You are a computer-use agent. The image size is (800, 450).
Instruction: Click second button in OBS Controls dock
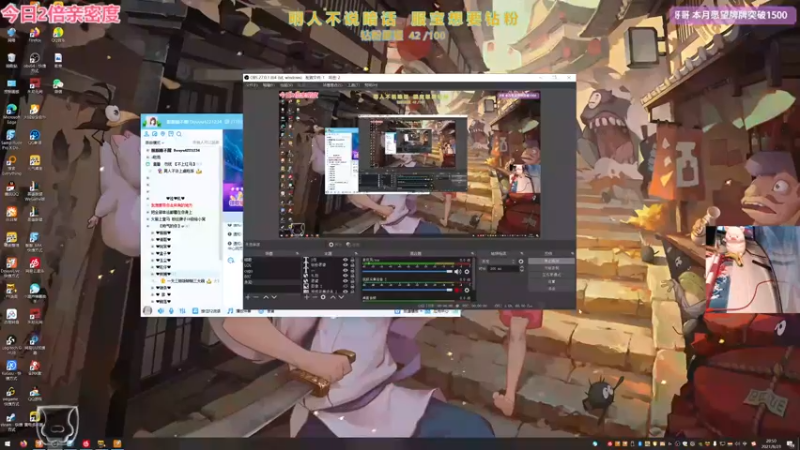(551, 268)
